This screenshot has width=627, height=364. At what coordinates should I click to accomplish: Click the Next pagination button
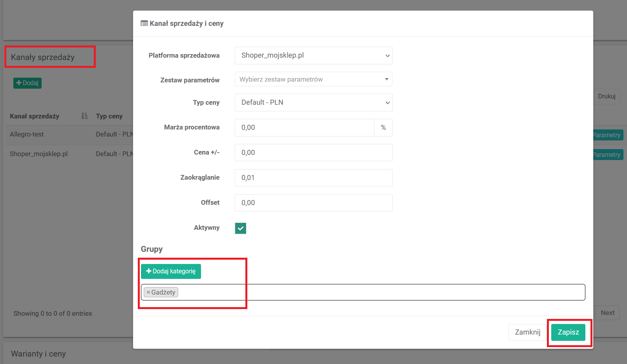[607, 313]
